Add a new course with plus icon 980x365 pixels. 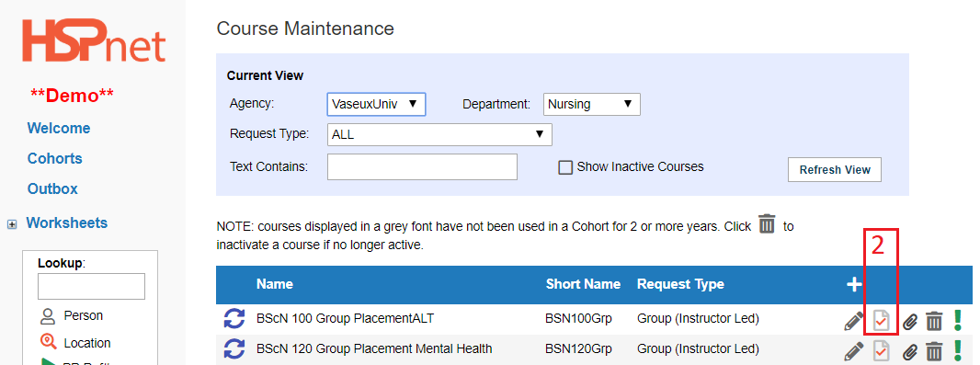click(854, 284)
